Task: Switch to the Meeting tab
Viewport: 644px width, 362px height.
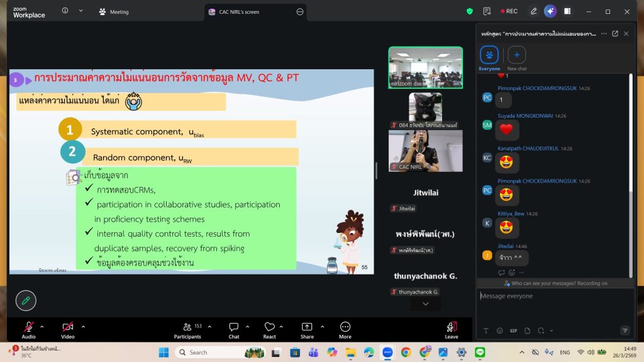Action: pyautogui.click(x=114, y=11)
